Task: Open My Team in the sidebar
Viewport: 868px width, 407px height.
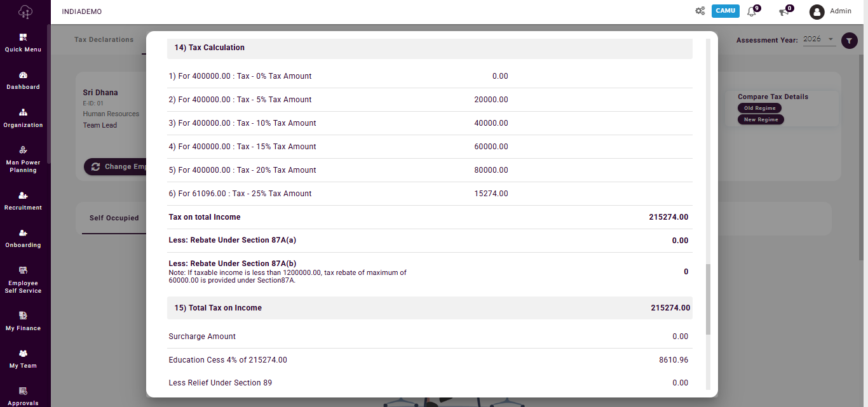Action: click(23, 354)
